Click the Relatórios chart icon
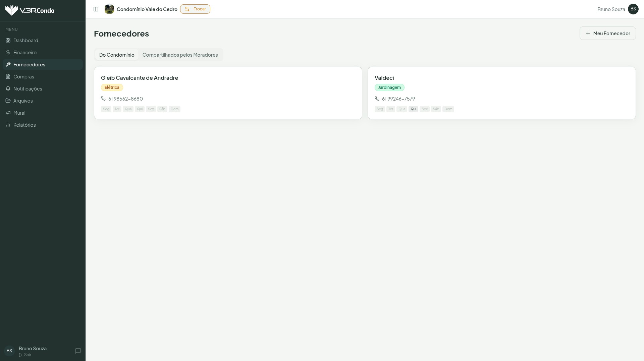This screenshot has width=644, height=361. [x=8, y=125]
